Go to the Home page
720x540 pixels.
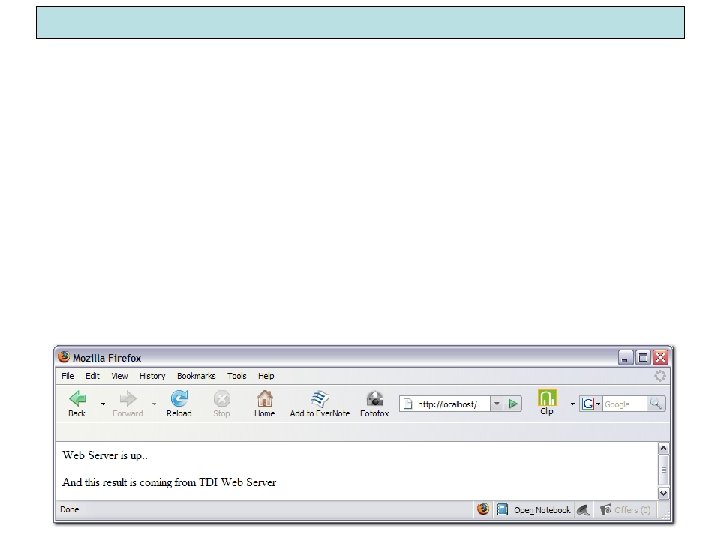point(264,403)
